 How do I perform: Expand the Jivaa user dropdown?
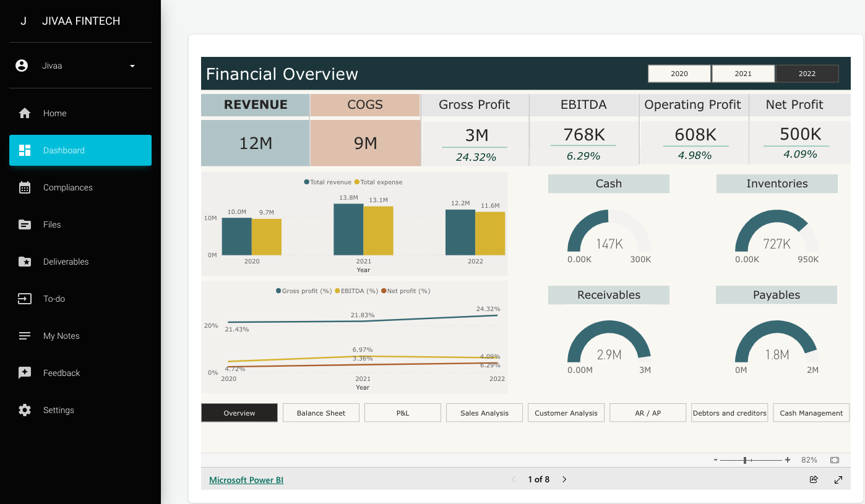pyautogui.click(x=132, y=66)
